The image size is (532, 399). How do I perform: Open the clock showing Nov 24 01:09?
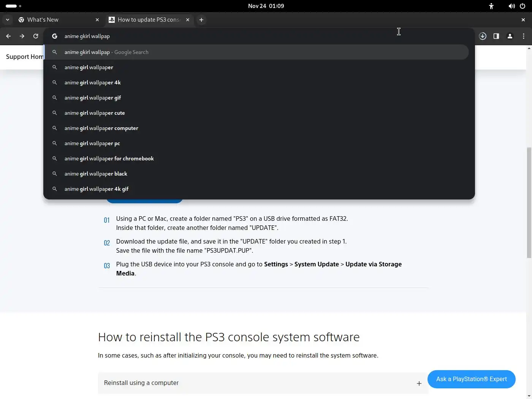tap(266, 6)
